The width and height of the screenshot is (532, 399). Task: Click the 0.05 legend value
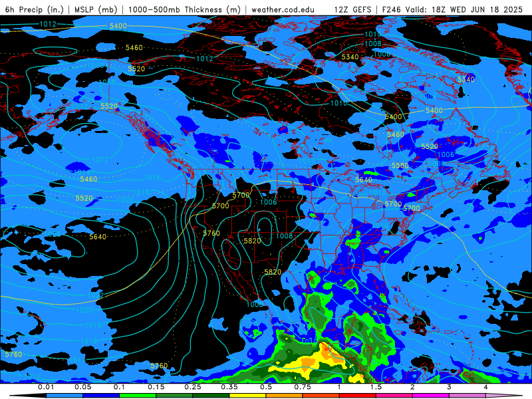tap(82, 387)
